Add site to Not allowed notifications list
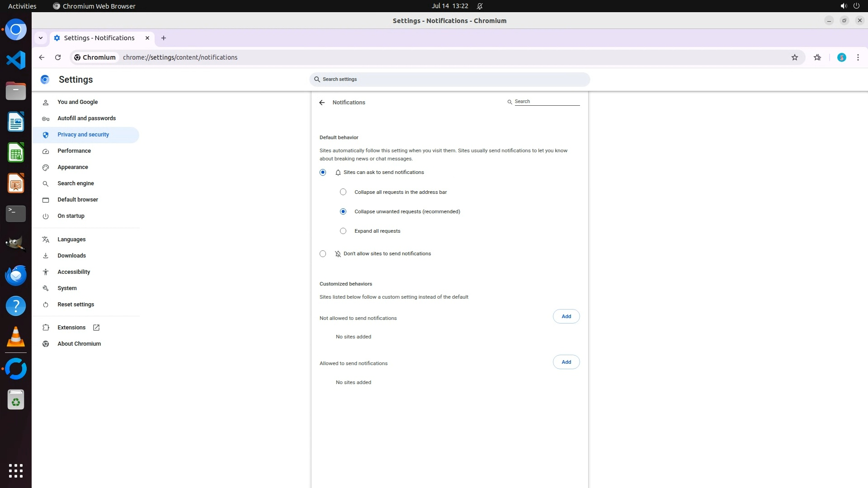 (566, 316)
